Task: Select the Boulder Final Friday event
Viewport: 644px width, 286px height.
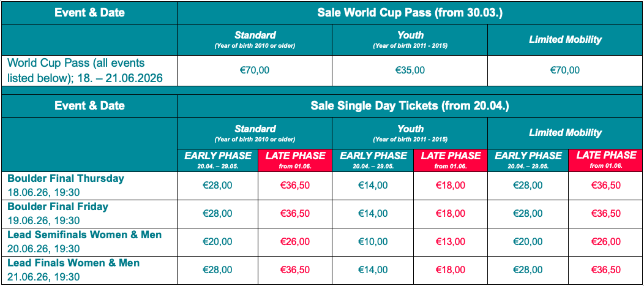Action: [58, 207]
